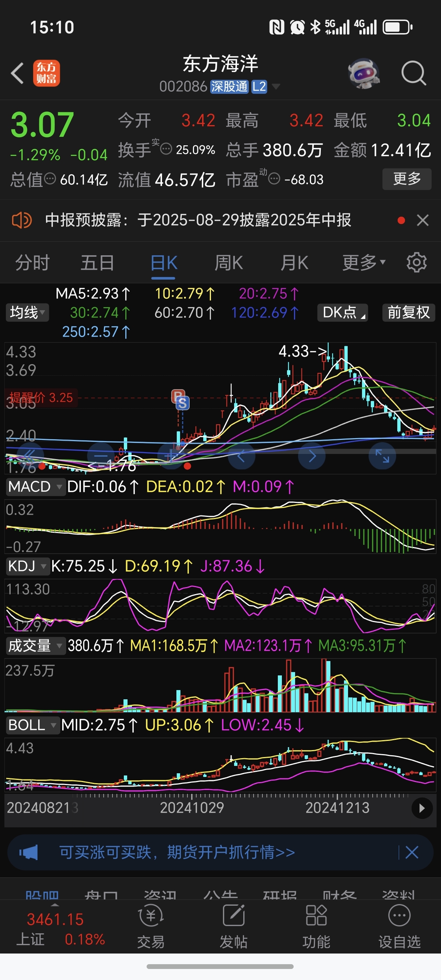Open the BOLL indicator dropdown
The width and height of the screenshot is (441, 980).
33,725
